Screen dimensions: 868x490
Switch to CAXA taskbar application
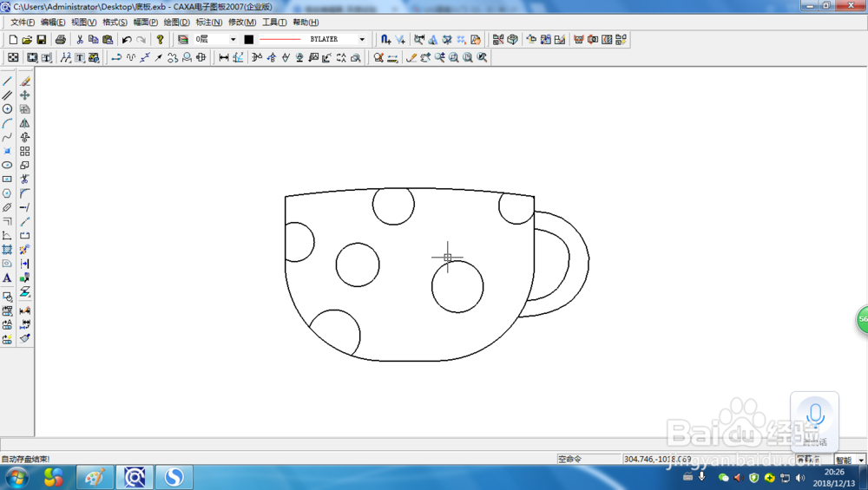coord(135,477)
